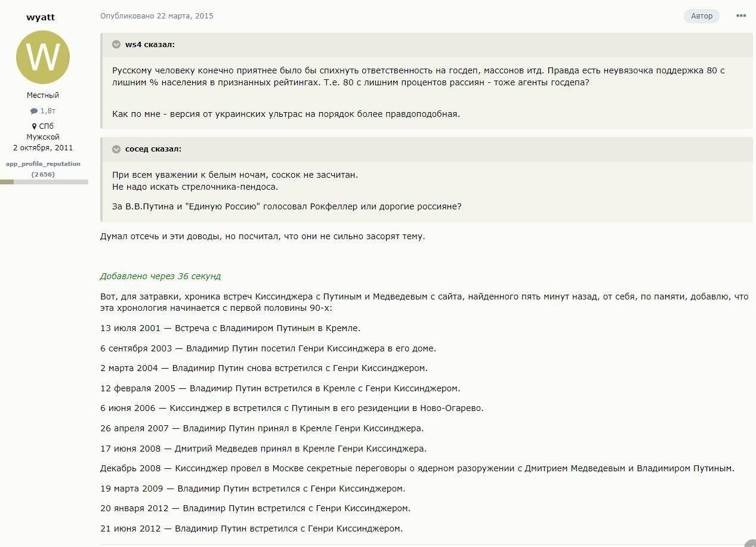Click the join date 2 октября, 2011
This screenshot has height=547, width=756.
click(x=43, y=147)
